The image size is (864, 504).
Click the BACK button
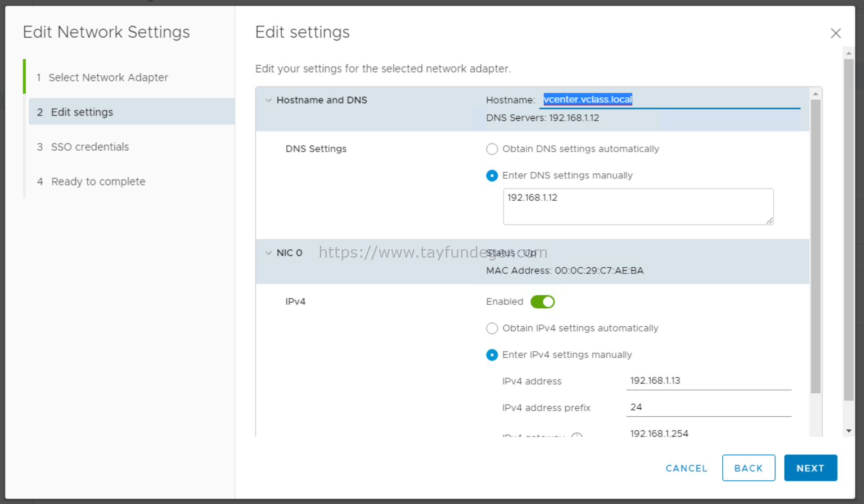(748, 467)
